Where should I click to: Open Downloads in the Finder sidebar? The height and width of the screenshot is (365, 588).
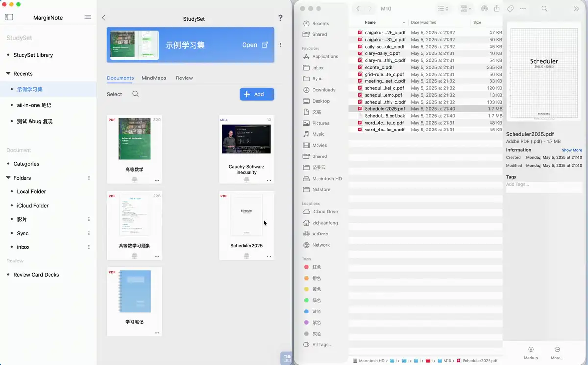pos(319,90)
